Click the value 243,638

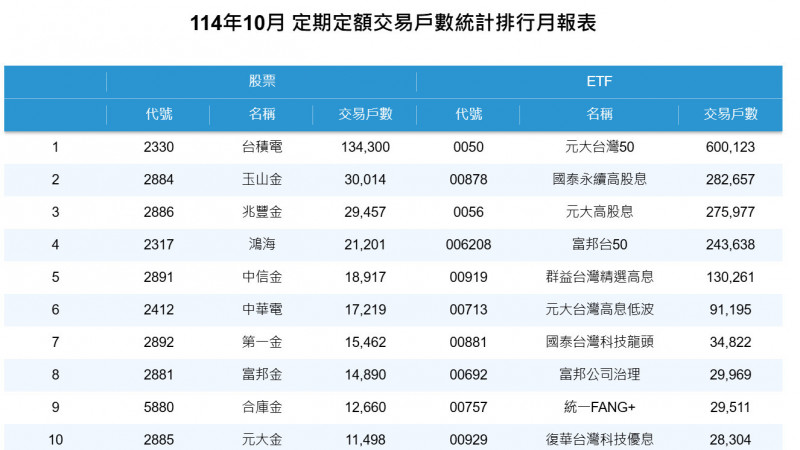pos(730,245)
